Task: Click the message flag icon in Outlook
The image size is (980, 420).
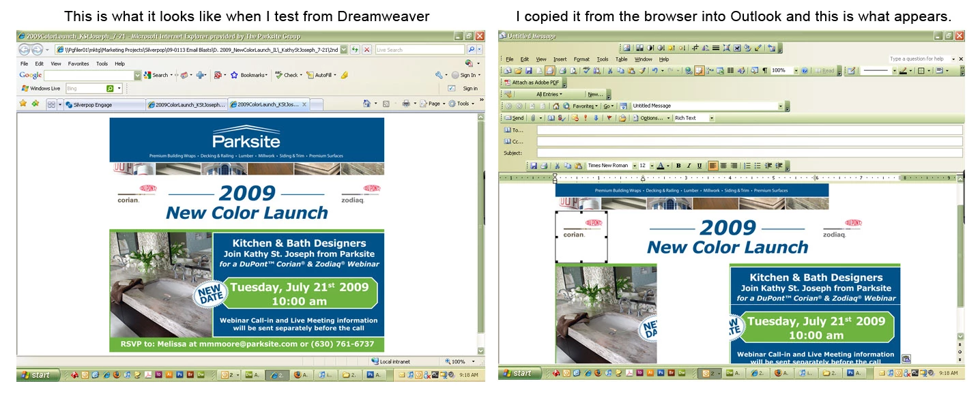Action: 609,118
